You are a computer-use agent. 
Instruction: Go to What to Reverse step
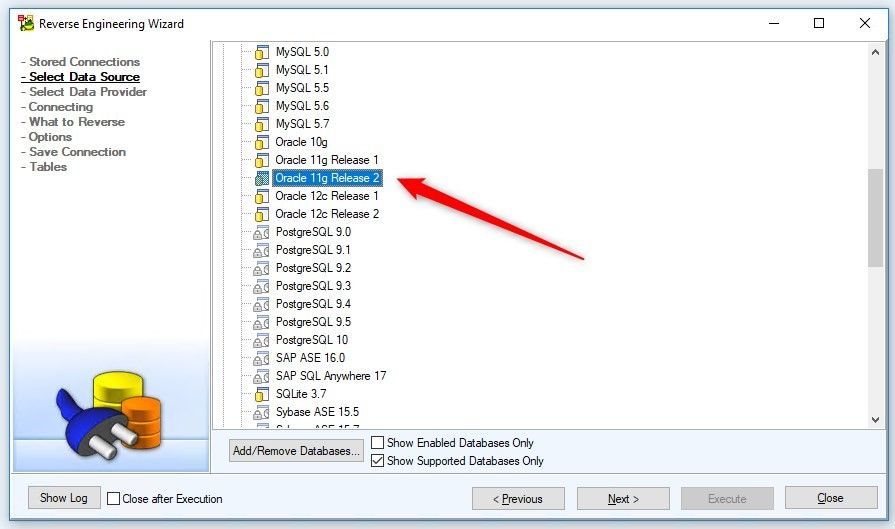76,122
